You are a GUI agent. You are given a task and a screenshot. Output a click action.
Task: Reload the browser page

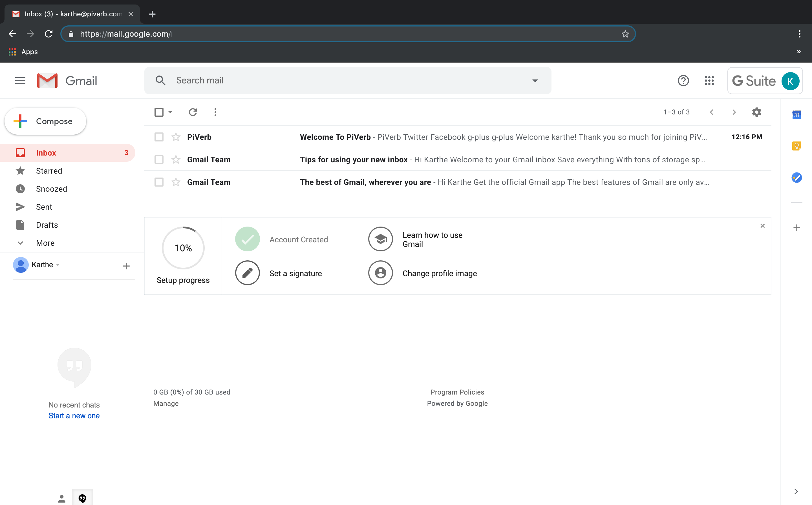pyautogui.click(x=49, y=34)
